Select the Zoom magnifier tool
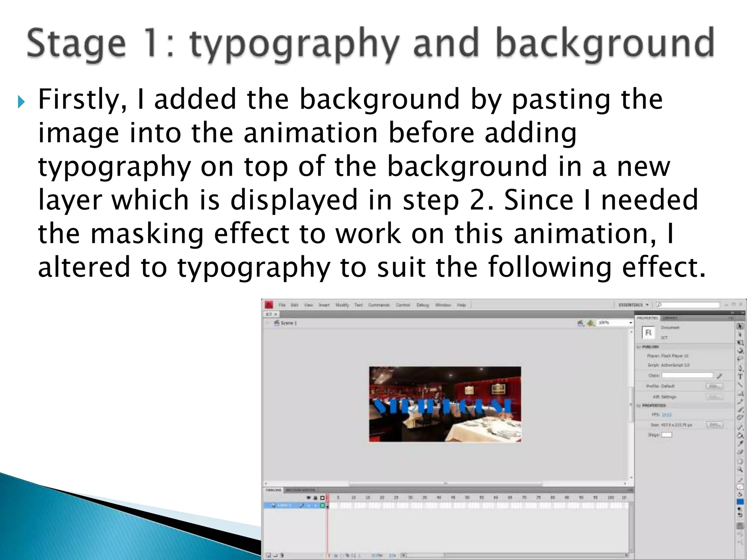The width and height of the screenshot is (747, 560). [x=740, y=470]
